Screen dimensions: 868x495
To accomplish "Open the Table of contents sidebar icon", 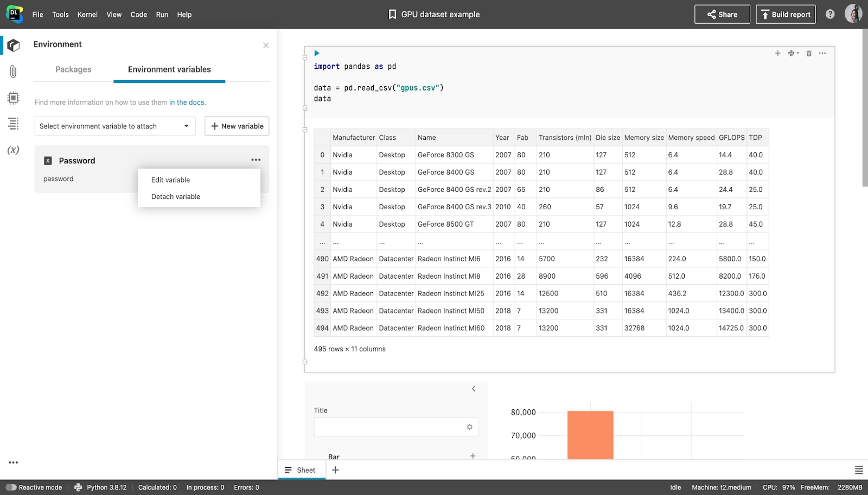I will tap(13, 124).
